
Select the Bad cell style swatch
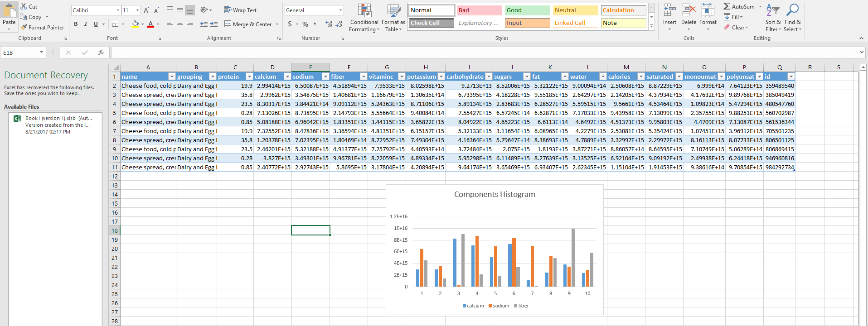(479, 10)
